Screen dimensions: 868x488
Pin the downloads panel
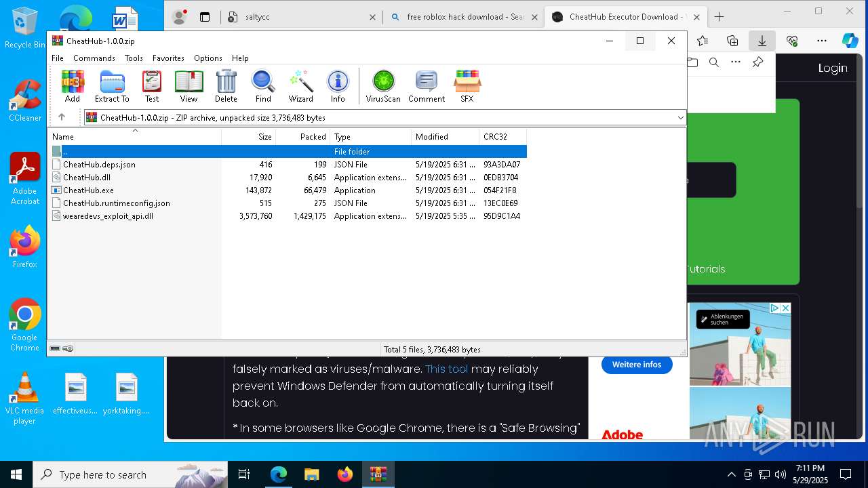[757, 62]
